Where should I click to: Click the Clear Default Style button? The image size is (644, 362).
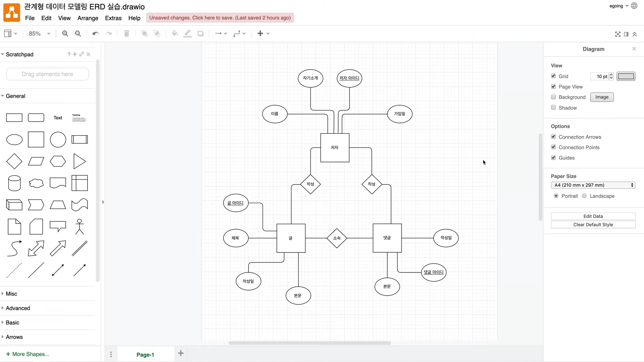(x=593, y=225)
